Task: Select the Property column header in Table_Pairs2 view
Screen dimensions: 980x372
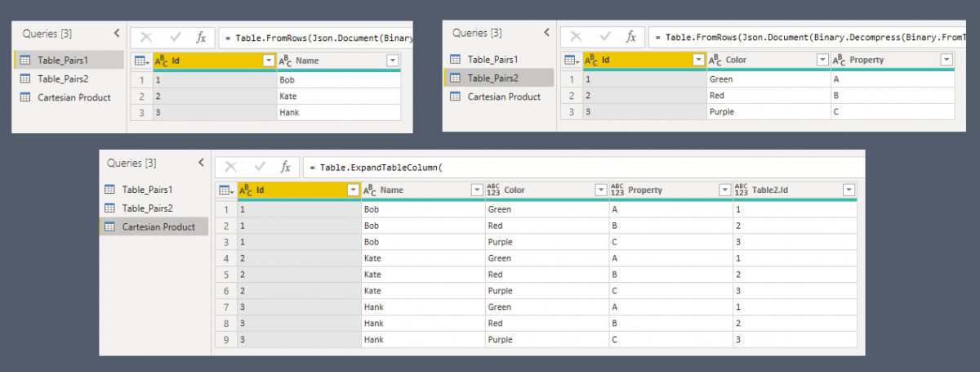Action: 893,60
